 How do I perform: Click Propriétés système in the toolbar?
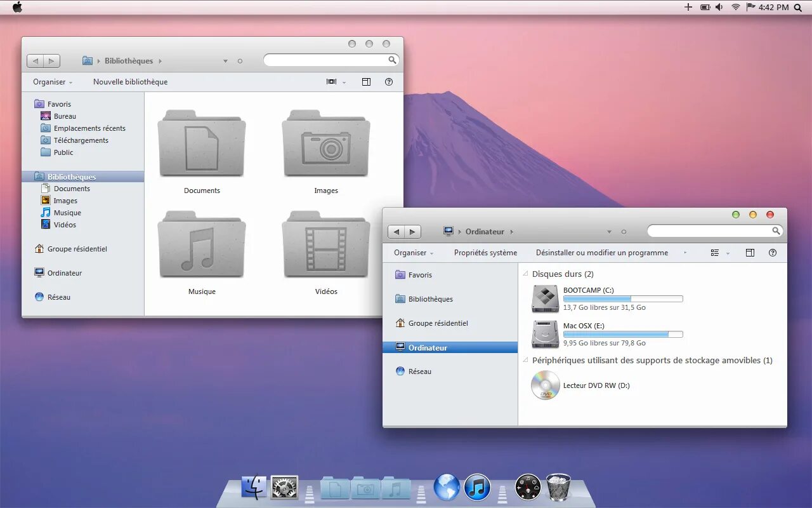tap(485, 253)
